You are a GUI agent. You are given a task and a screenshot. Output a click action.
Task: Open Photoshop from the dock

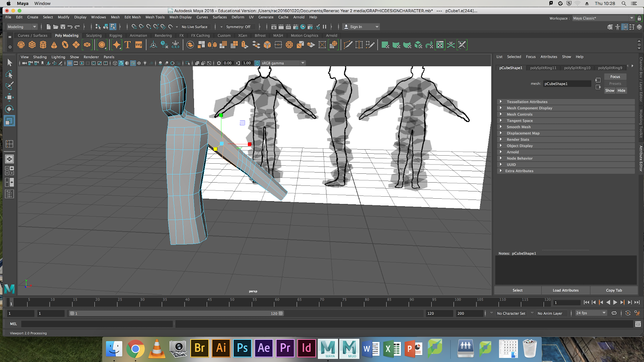click(242, 348)
